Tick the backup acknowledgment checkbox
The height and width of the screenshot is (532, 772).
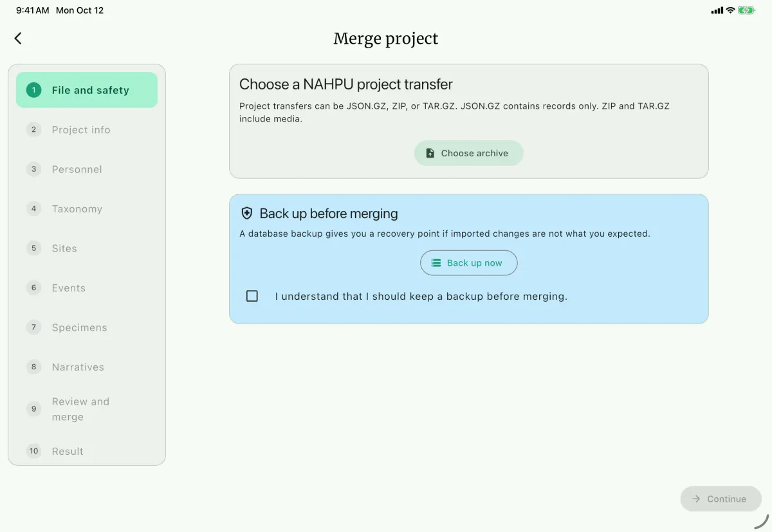252,296
